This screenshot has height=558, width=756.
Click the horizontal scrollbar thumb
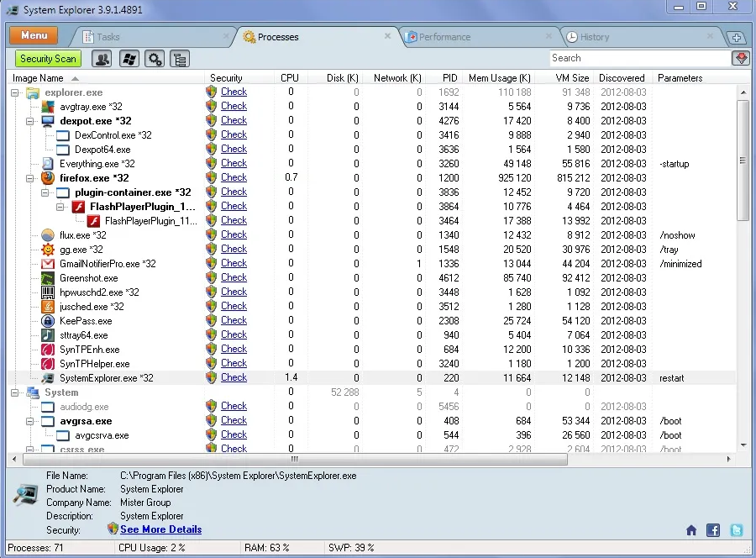(295, 459)
